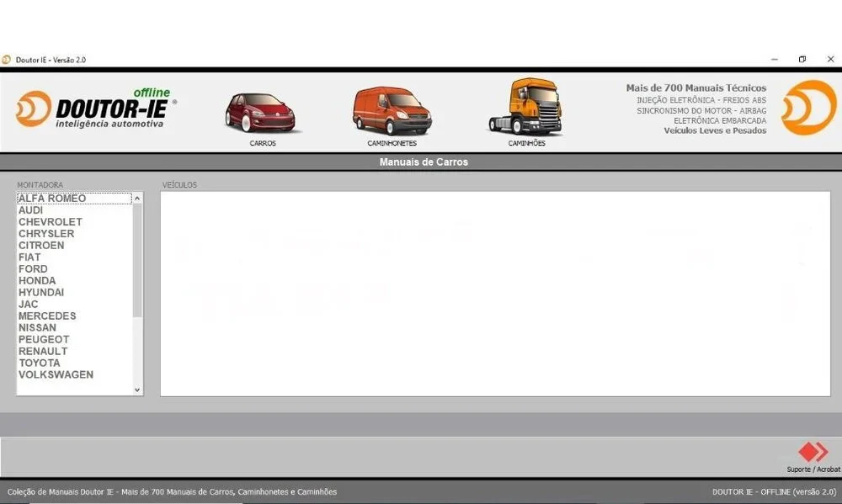Select TOYOTA in the manufacturer list
The width and height of the screenshot is (842, 504).
(40, 363)
